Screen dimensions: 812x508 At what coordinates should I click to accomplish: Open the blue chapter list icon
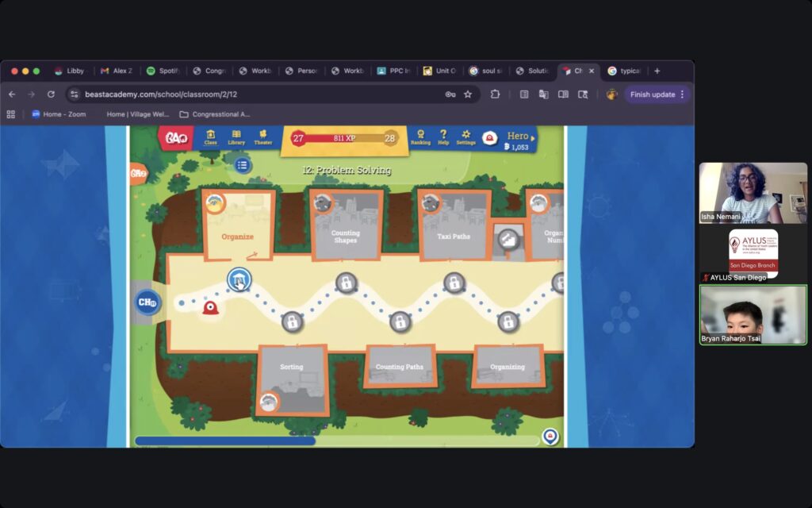(x=243, y=165)
